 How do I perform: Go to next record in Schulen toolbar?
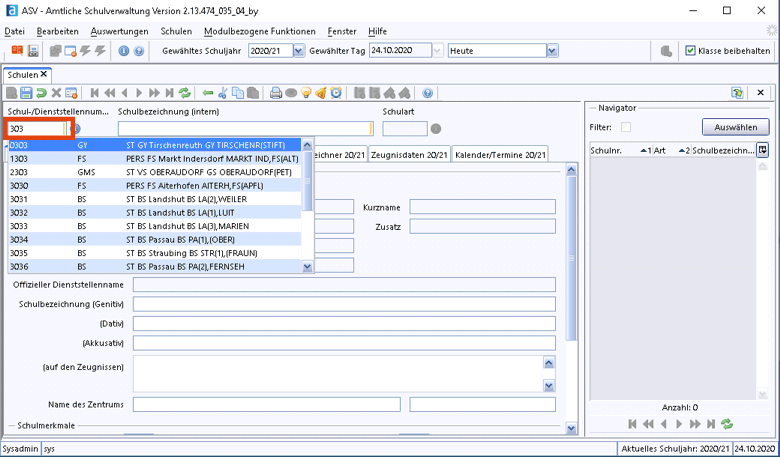click(x=139, y=93)
